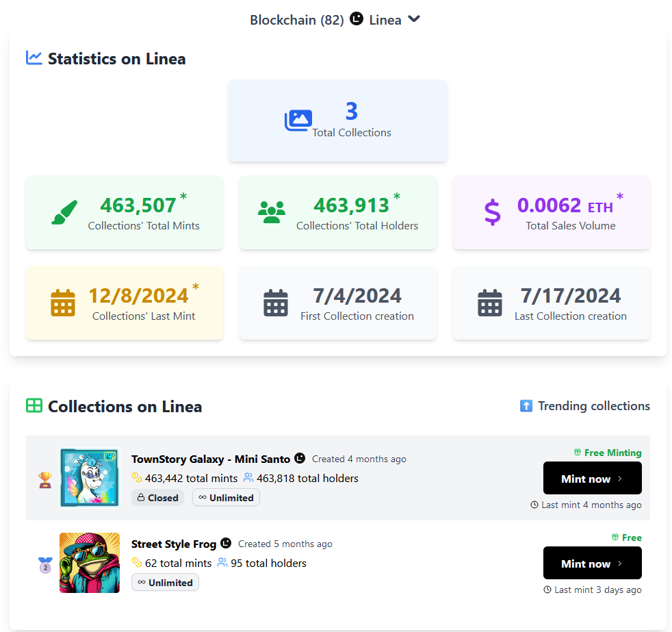Click the Statistics on Linea chart icon
The image size is (672, 632).
coord(34,58)
